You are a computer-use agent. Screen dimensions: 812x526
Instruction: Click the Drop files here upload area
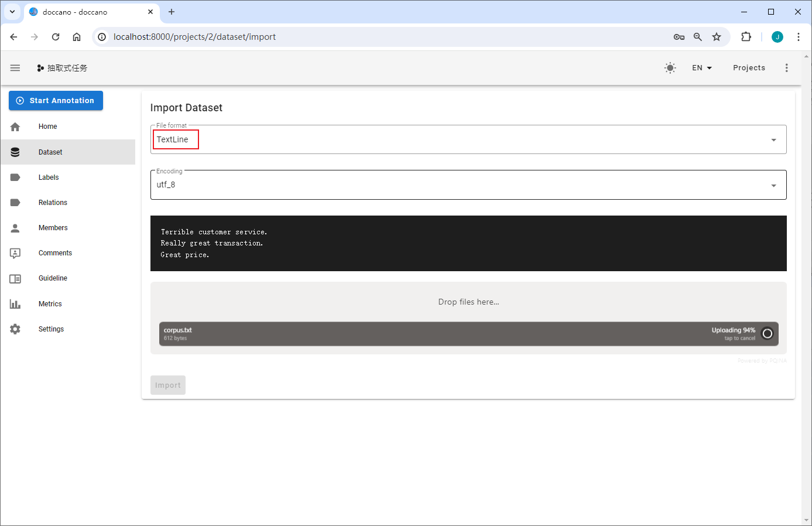[x=468, y=301]
